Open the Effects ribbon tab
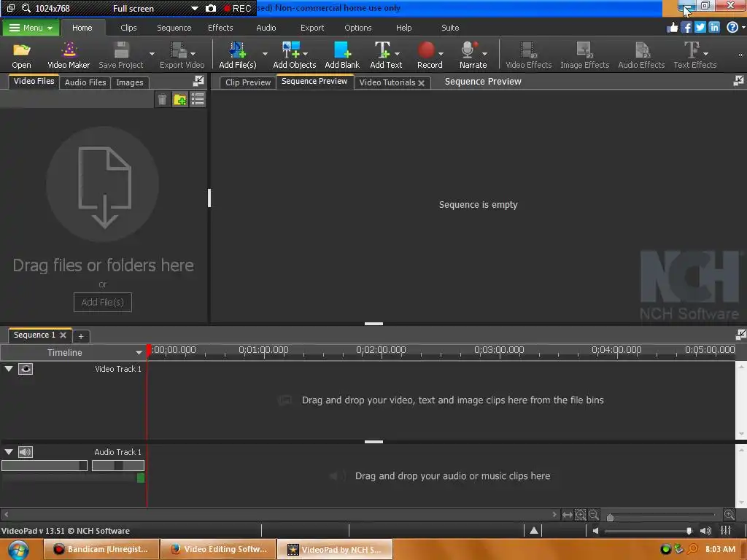 pos(220,28)
